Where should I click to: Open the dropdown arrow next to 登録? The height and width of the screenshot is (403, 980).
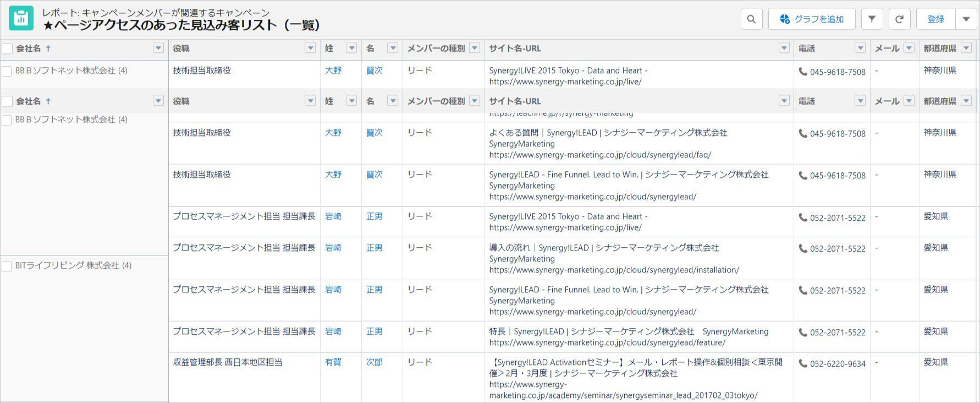coord(966,19)
